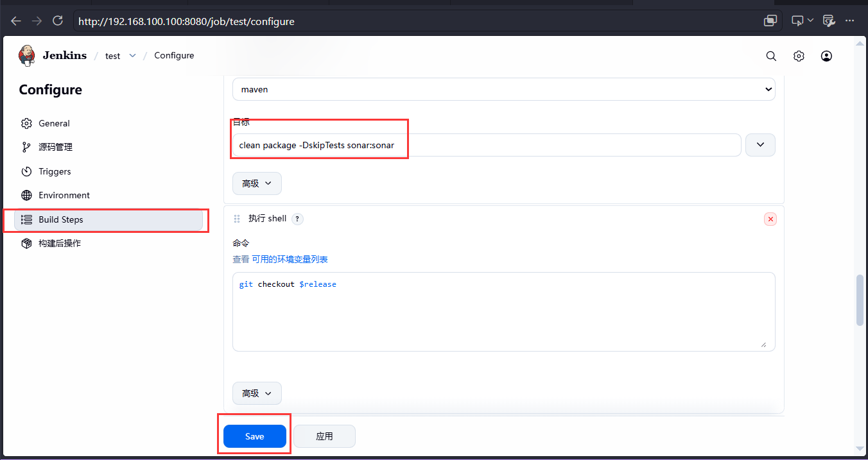Open the Triggers section
The height and width of the screenshot is (460, 868).
(x=109, y=171)
